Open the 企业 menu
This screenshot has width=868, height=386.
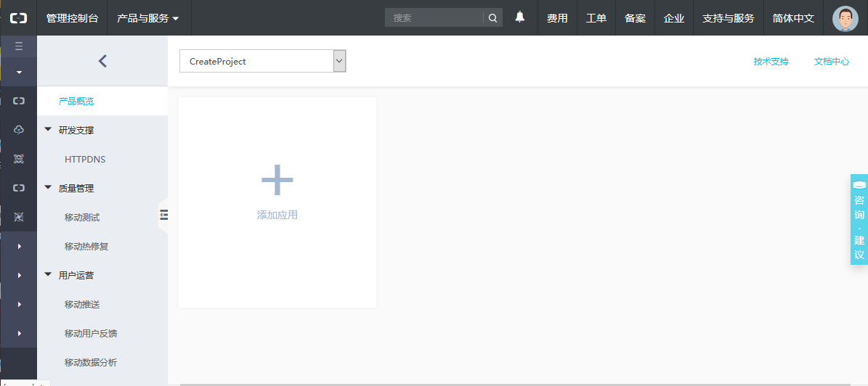click(673, 17)
